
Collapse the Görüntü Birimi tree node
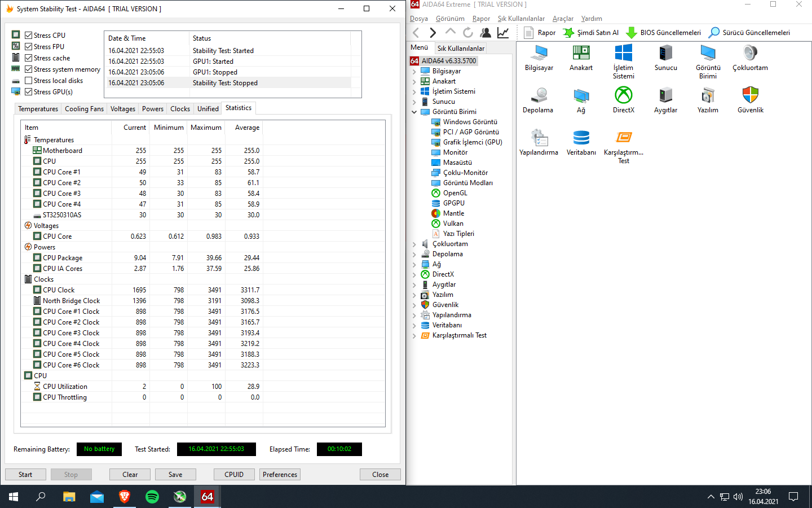point(414,112)
